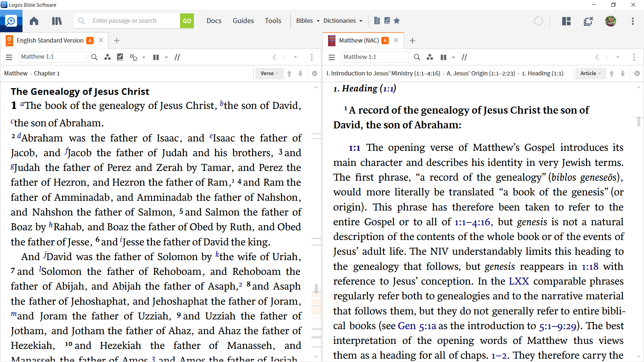
Task: Search inside the ESV panel
Action: point(94,57)
